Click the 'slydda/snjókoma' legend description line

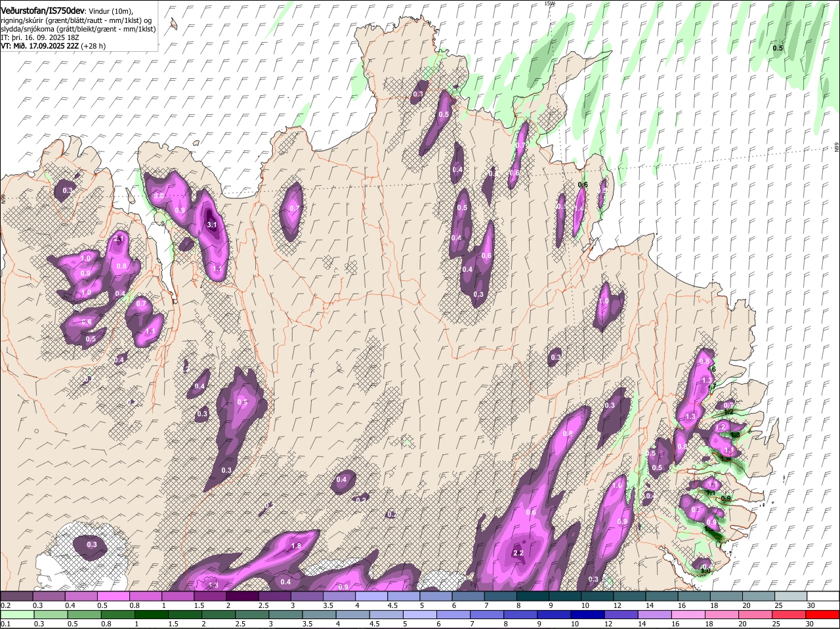tap(77, 30)
